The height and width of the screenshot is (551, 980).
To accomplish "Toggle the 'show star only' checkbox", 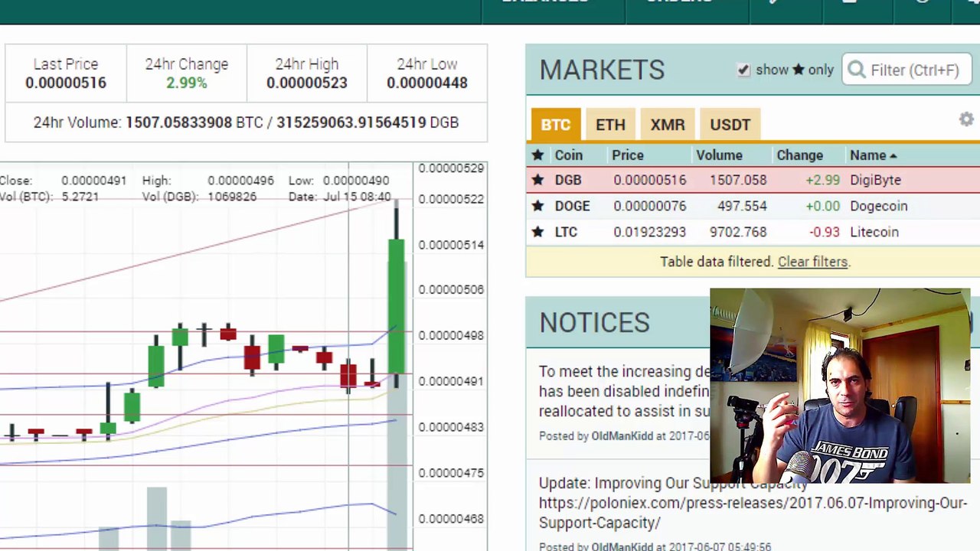I will click(743, 70).
